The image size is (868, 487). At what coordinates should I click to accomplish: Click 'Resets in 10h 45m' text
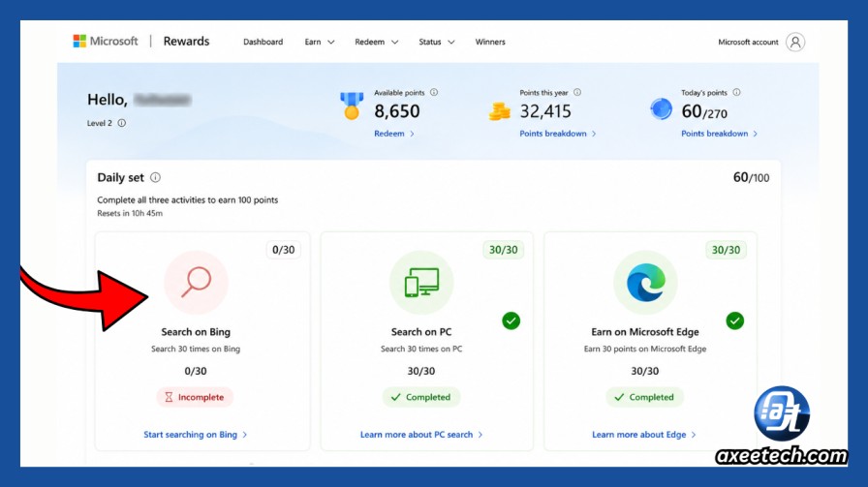130,213
